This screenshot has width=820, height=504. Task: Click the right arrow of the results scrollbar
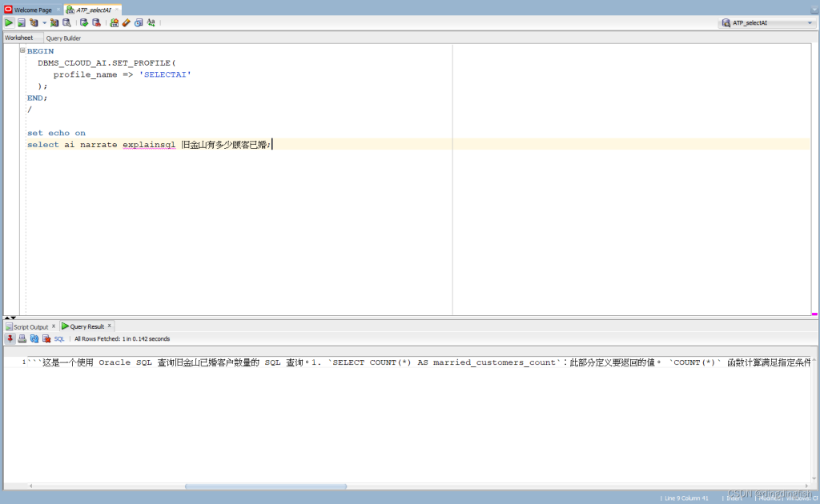point(806,486)
